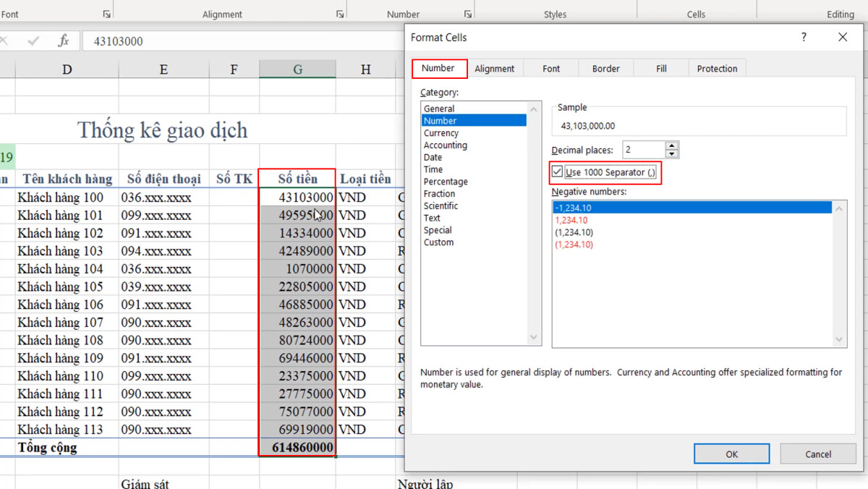Select black -1,234.10 negative format

tap(692, 208)
